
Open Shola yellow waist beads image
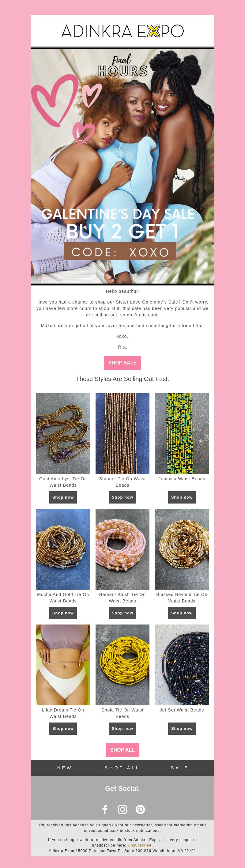click(122, 665)
